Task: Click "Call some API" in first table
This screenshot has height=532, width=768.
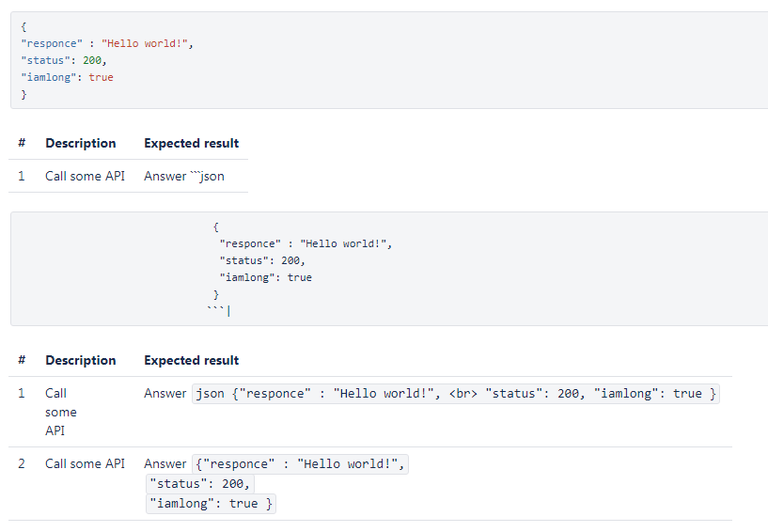Action: click(86, 176)
